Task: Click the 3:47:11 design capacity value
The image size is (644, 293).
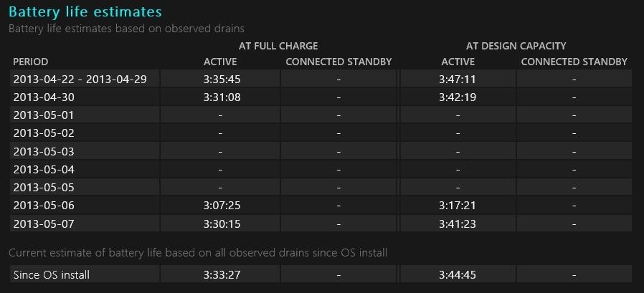Action: pos(457,79)
